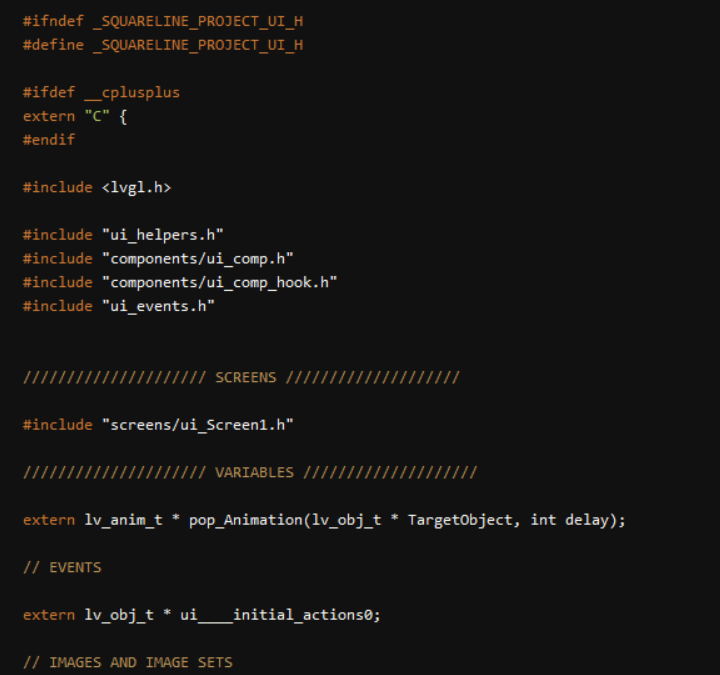
Task: Click the "ui_helpers.h" include string
Action: pos(162,234)
